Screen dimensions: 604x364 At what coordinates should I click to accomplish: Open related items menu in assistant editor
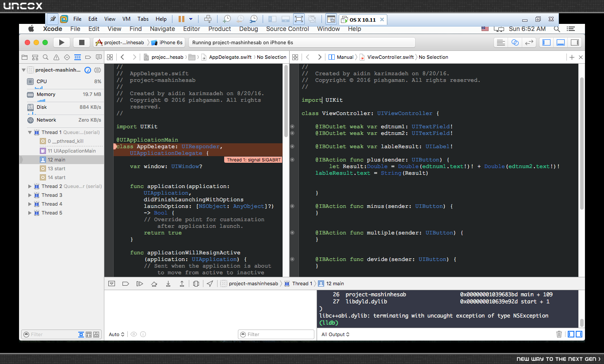click(295, 57)
